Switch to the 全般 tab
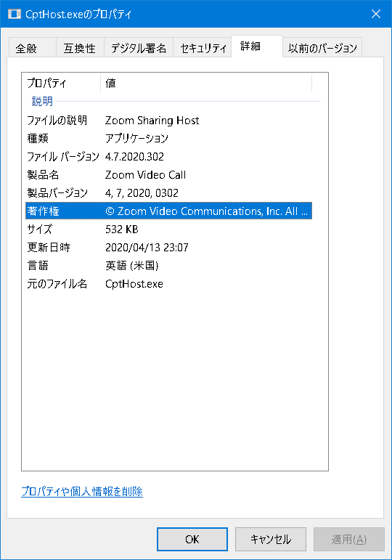Image resolution: width=392 pixels, height=560 pixels. tap(32, 47)
